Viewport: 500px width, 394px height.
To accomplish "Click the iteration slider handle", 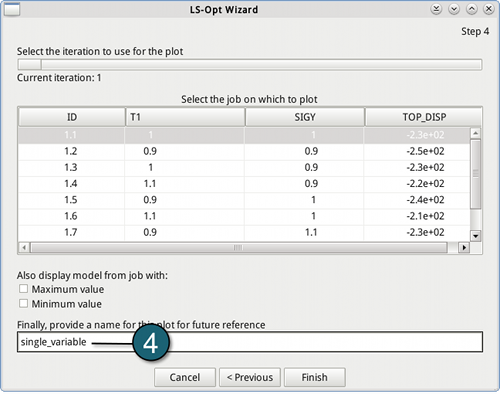I will (x=29, y=64).
